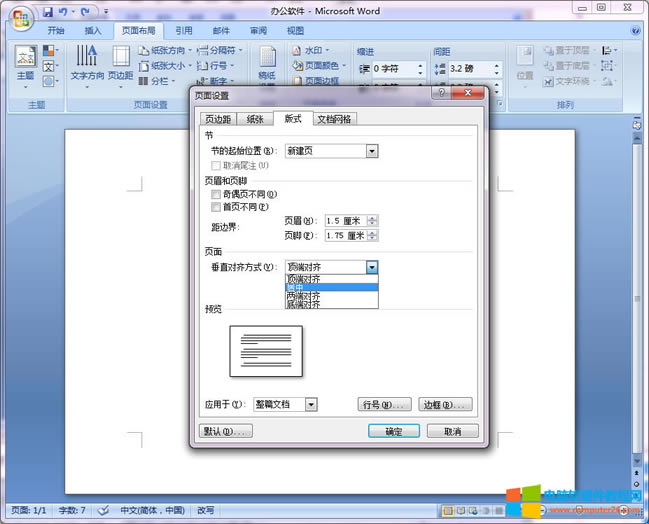Click the 页面设置 dialog help question button
Viewport: 649px width, 524px height.
pyautogui.click(x=442, y=93)
